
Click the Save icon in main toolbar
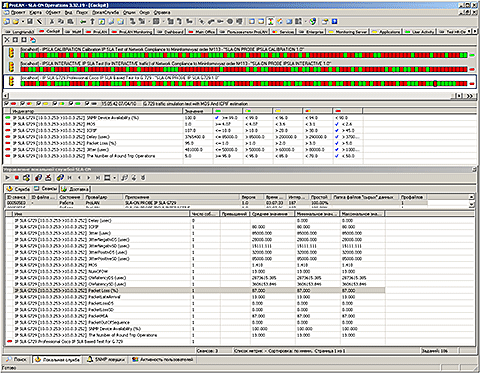click(30, 22)
